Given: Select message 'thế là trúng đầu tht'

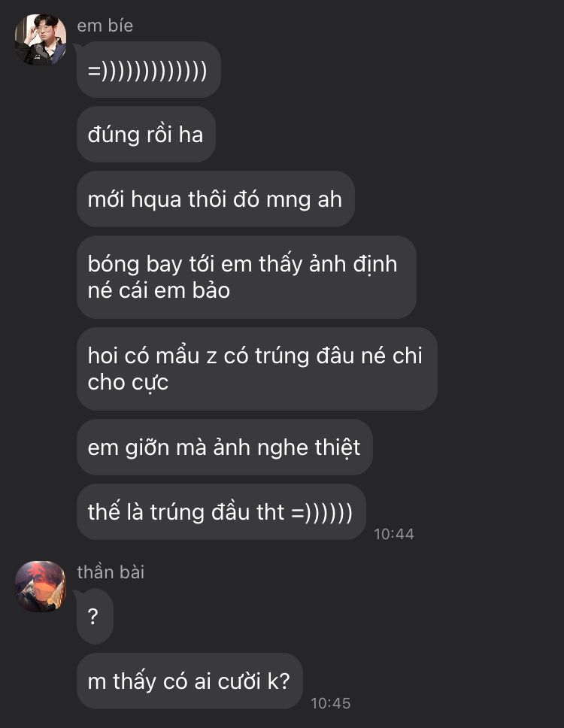Looking at the screenshot, I should pyautogui.click(x=221, y=511).
